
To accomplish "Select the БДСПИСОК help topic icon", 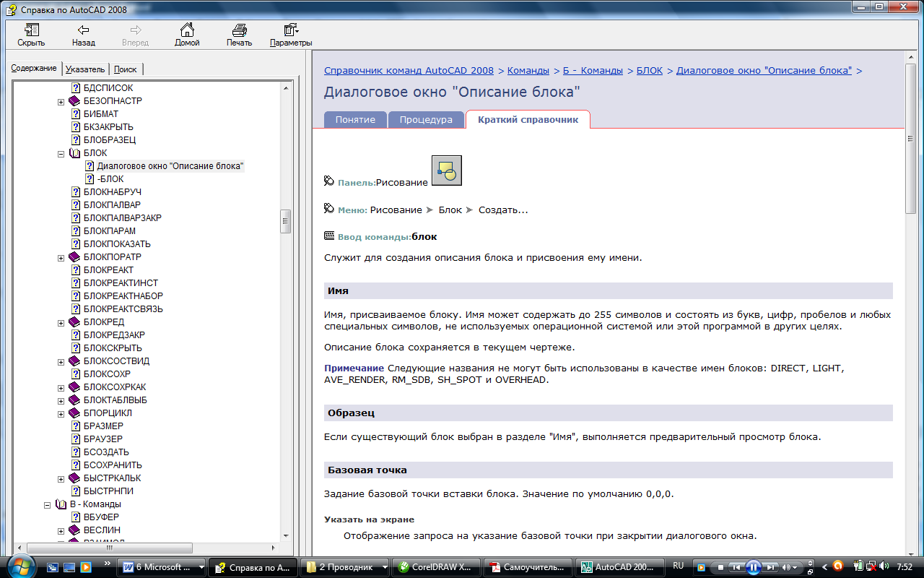I will tap(76, 88).
